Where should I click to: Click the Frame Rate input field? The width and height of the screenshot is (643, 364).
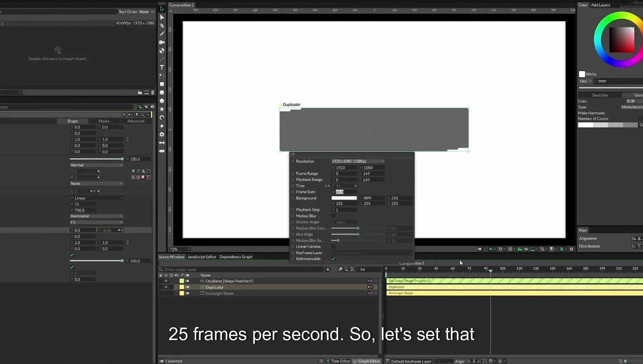click(x=344, y=192)
